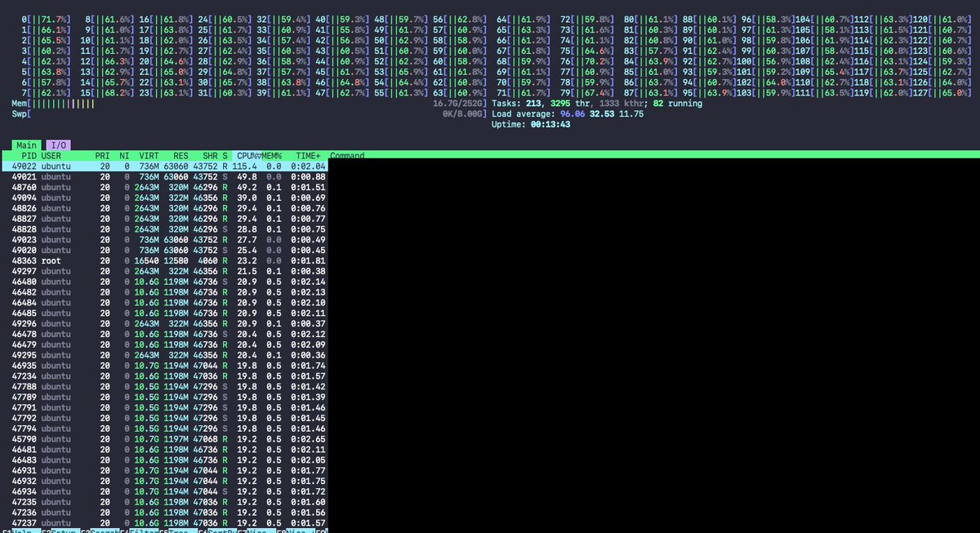
Task: Sort by the VIRT column header
Action: click(149, 155)
